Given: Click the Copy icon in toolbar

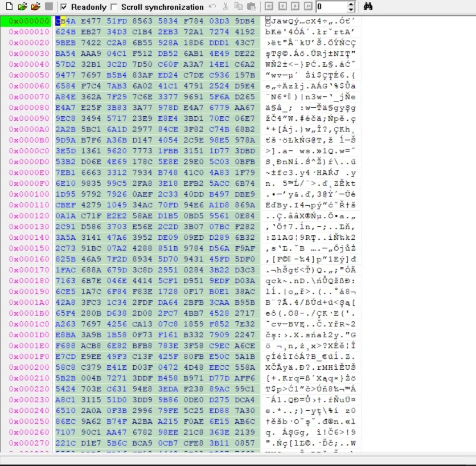Looking at the screenshot, I should pos(239,7).
